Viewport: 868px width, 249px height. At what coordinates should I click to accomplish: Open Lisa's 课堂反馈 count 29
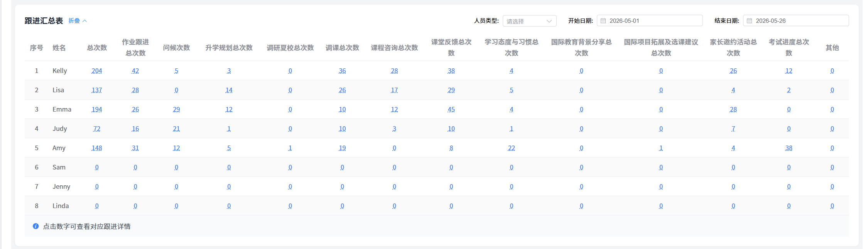(x=451, y=90)
